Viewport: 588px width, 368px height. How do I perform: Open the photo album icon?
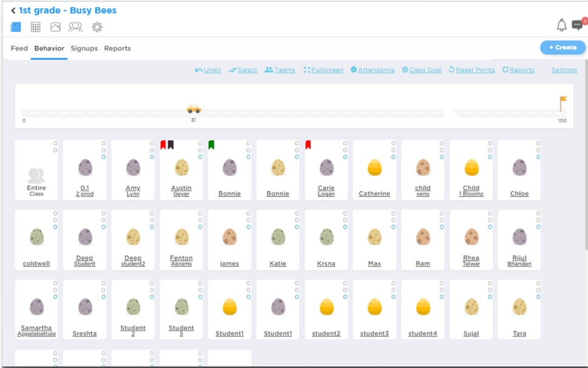coord(55,27)
